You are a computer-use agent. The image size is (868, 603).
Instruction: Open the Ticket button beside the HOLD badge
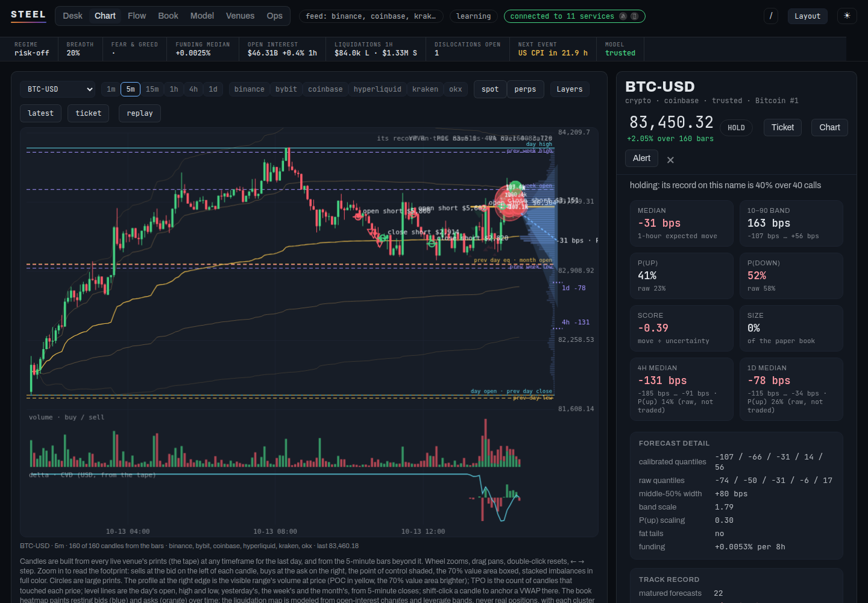782,127
